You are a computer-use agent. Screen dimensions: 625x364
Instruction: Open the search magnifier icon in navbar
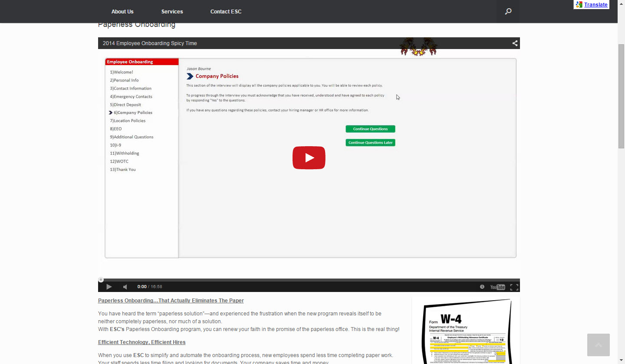(x=508, y=12)
